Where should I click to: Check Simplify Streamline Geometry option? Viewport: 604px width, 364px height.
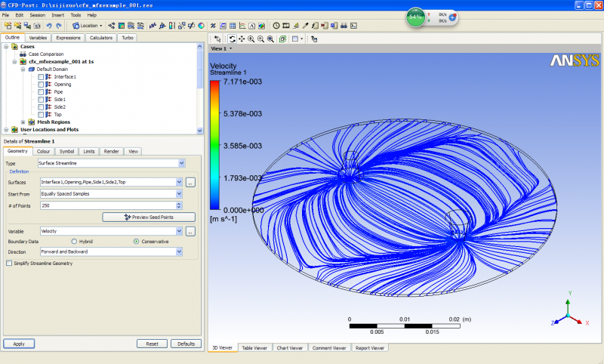pyautogui.click(x=9, y=264)
